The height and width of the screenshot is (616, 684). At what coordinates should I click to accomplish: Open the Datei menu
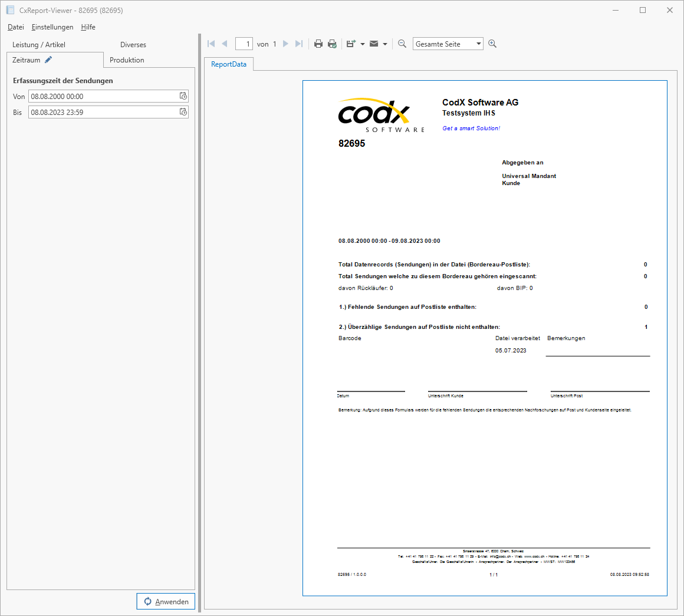click(x=16, y=27)
